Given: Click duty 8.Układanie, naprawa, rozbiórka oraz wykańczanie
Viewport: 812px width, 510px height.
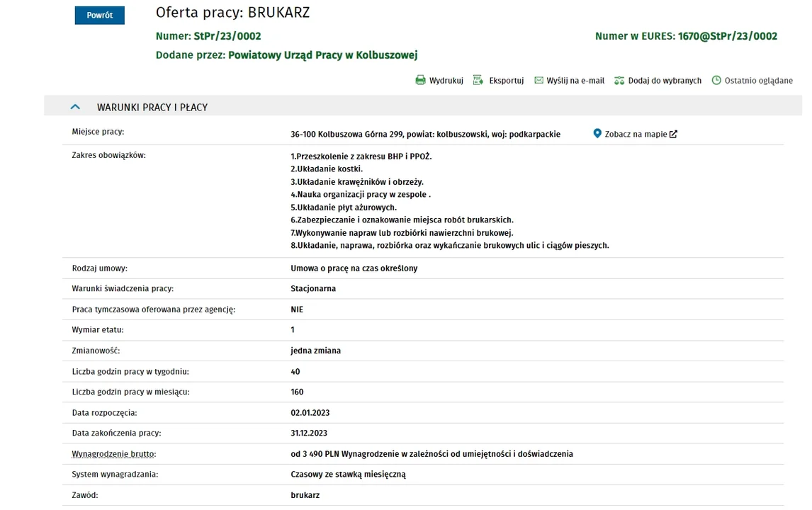Looking at the screenshot, I should pyautogui.click(x=449, y=245).
